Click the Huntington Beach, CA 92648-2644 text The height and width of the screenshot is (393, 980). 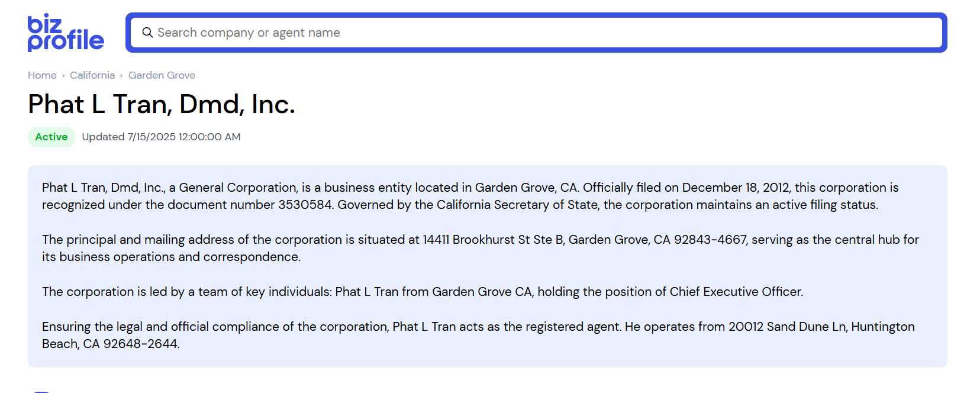[x=110, y=344]
